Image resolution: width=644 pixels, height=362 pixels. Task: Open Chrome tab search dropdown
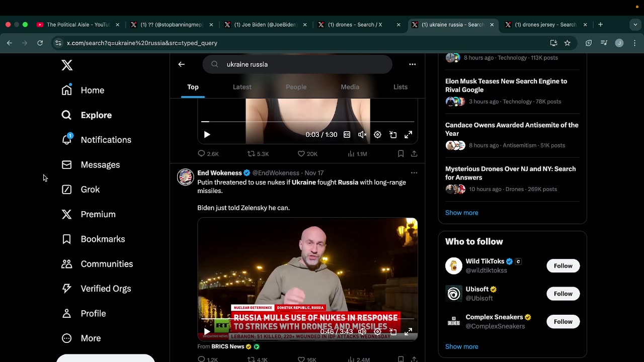coord(634,25)
